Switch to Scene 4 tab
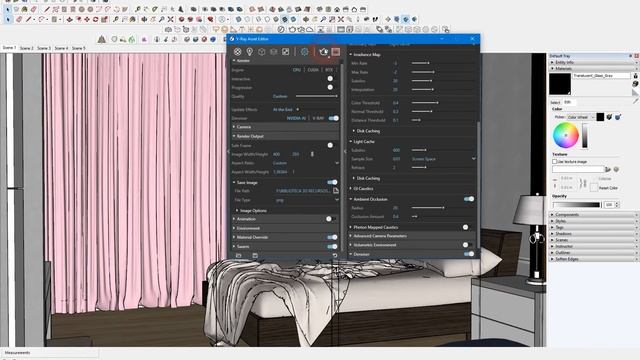The image size is (640, 360). click(x=62, y=48)
